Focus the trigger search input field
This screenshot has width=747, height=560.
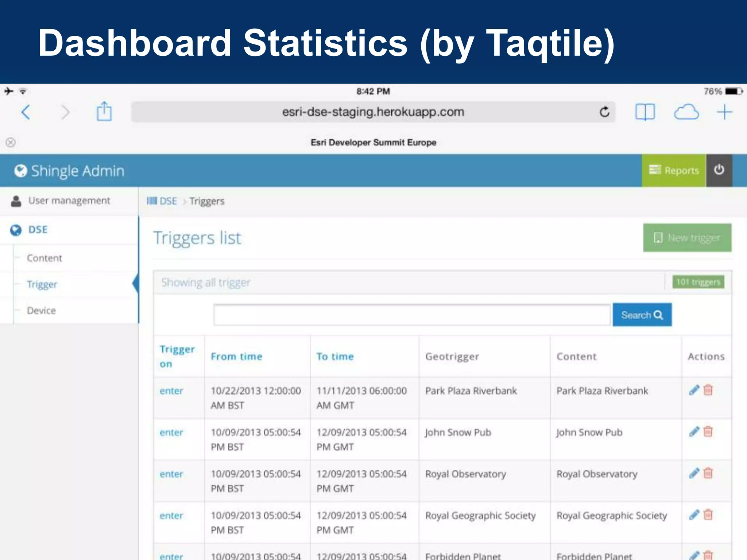click(x=412, y=315)
